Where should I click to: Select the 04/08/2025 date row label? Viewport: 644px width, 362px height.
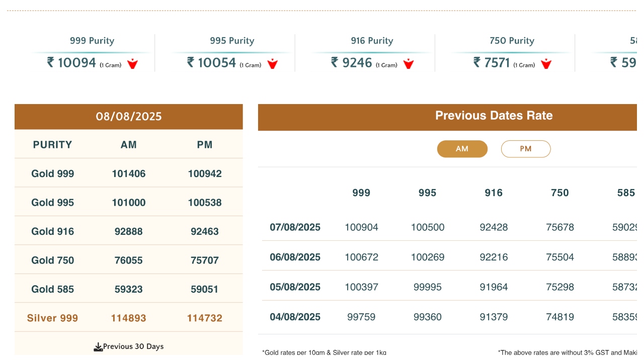click(295, 317)
